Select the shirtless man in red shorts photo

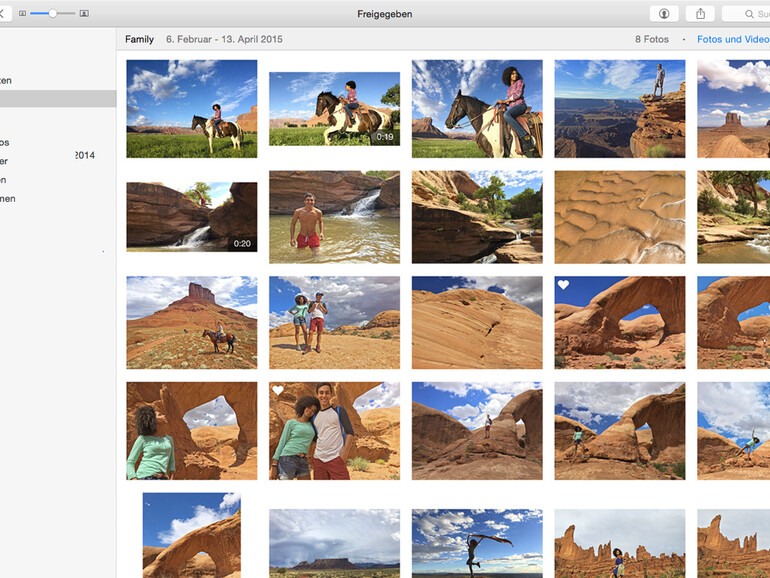click(x=334, y=217)
